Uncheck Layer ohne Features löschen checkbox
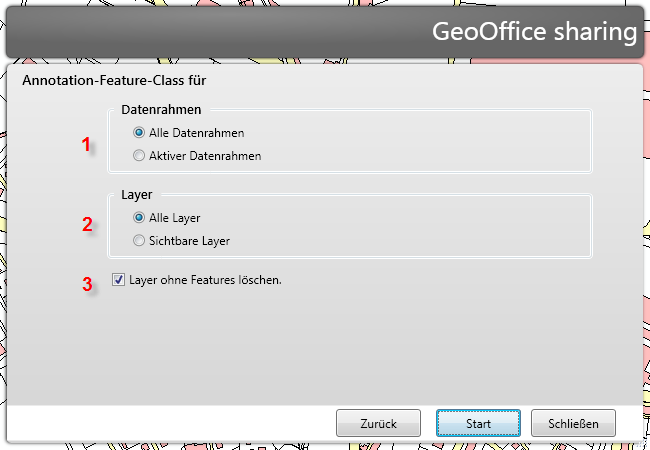Viewport: 650px width, 450px height. 119,280
